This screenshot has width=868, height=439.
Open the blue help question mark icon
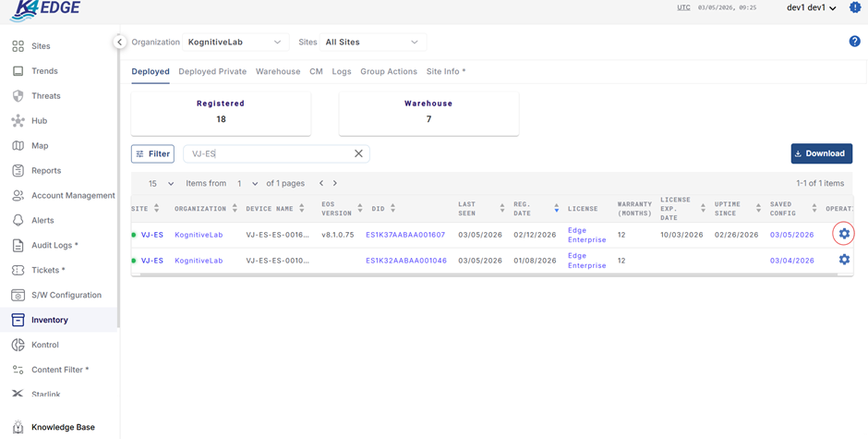(x=854, y=42)
